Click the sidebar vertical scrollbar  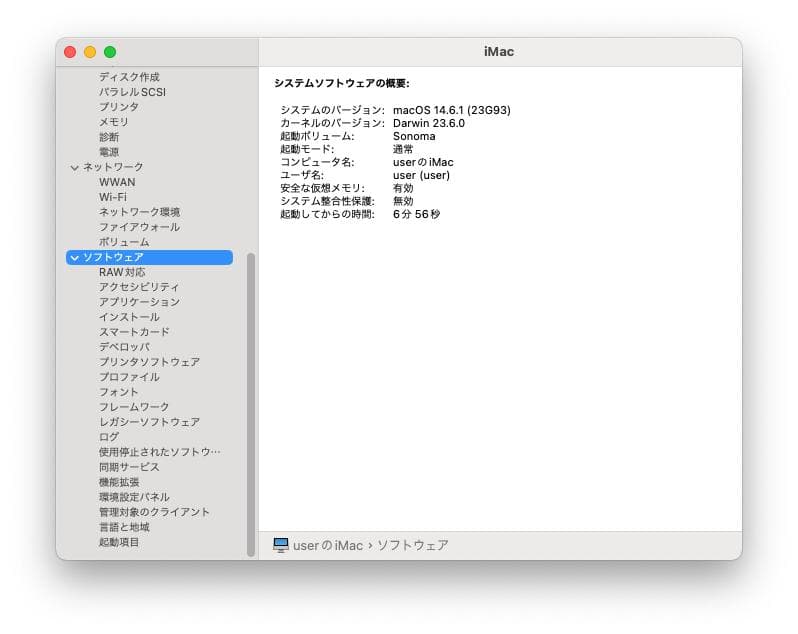250,405
